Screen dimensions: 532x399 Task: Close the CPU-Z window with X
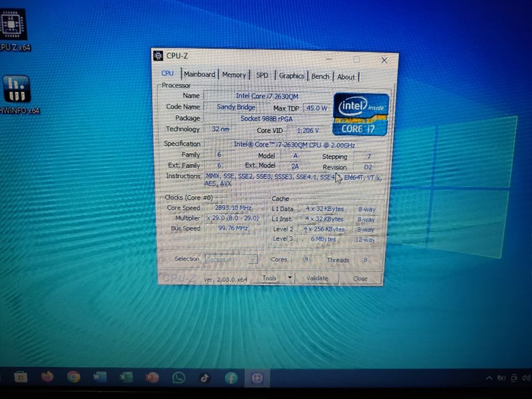click(x=384, y=60)
